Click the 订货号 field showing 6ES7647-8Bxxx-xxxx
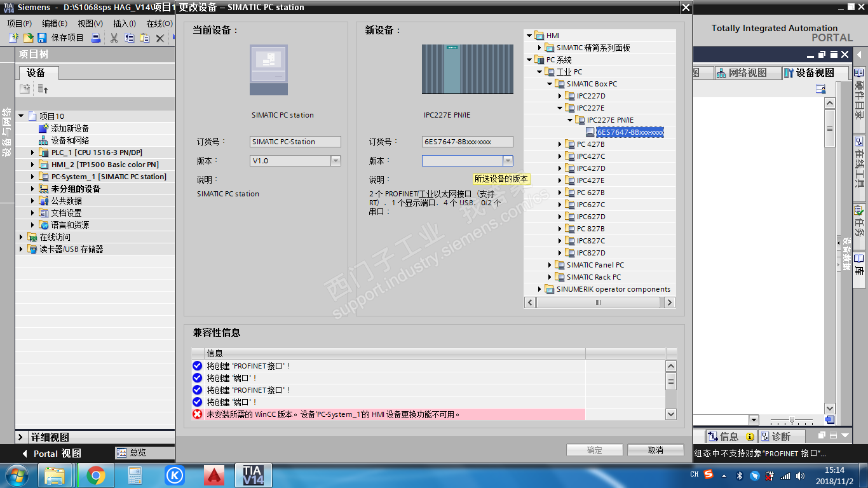 [468, 142]
